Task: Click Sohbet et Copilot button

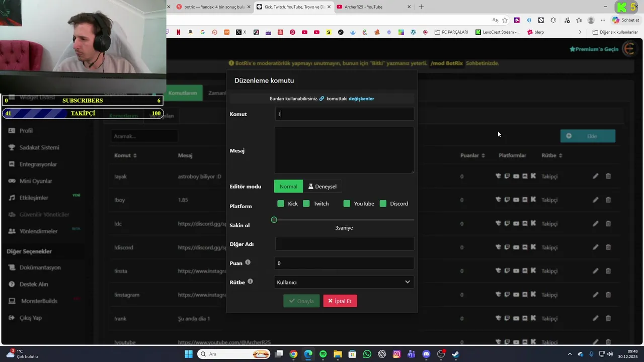Action: point(626,20)
